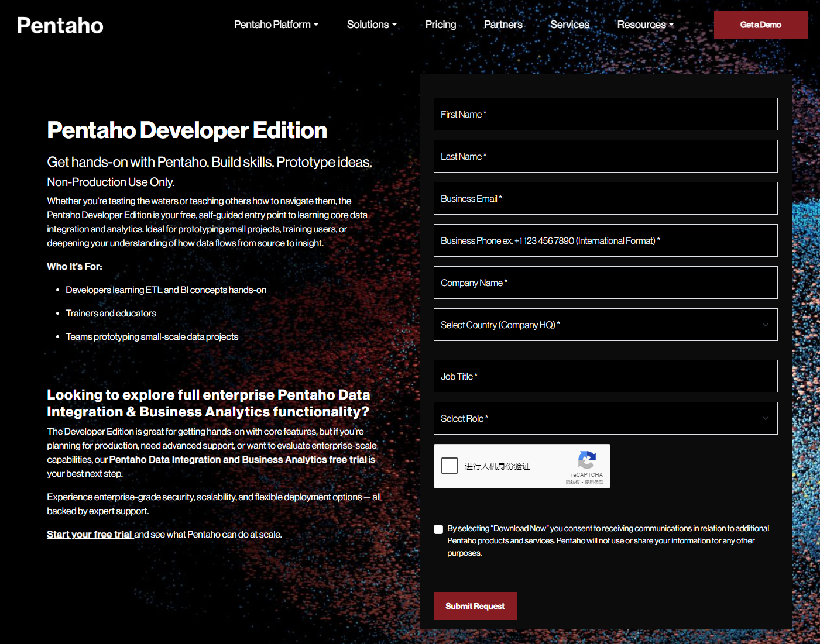Open the Select Role dropdown

tap(606, 418)
